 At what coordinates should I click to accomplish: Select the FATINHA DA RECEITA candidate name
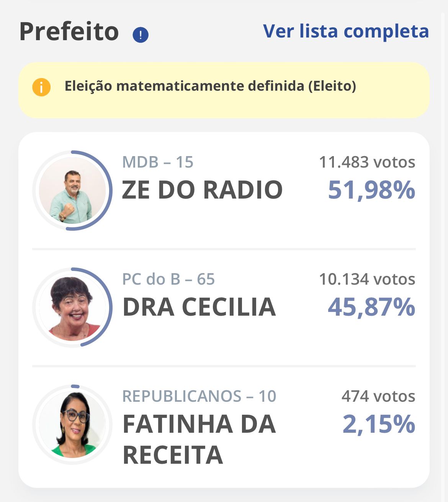tap(199, 439)
